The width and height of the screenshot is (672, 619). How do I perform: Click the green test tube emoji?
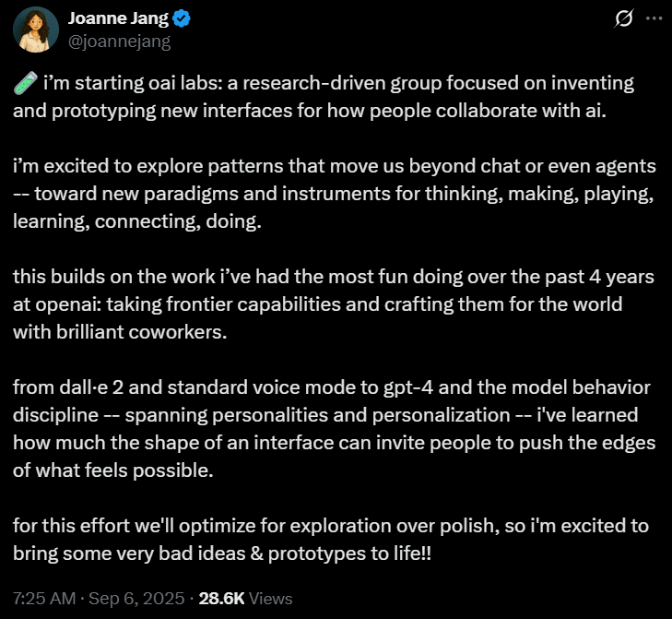click(x=26, y=83)
